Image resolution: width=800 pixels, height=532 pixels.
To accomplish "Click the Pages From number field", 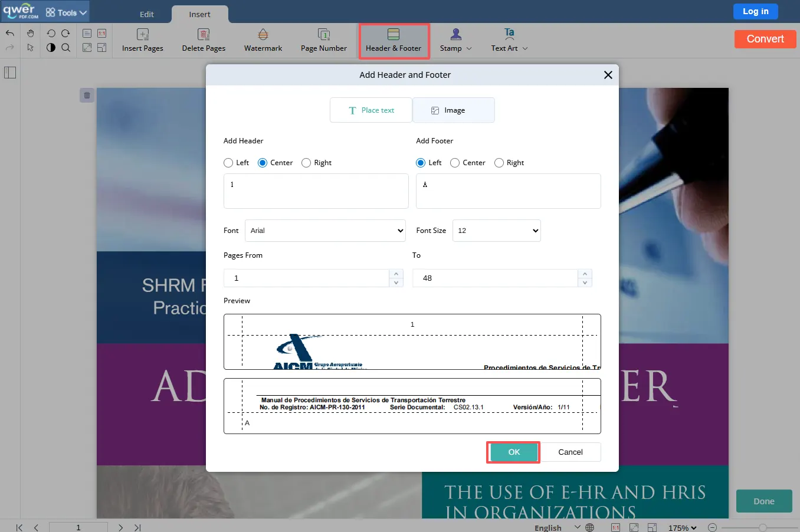I will click(307, 278).
